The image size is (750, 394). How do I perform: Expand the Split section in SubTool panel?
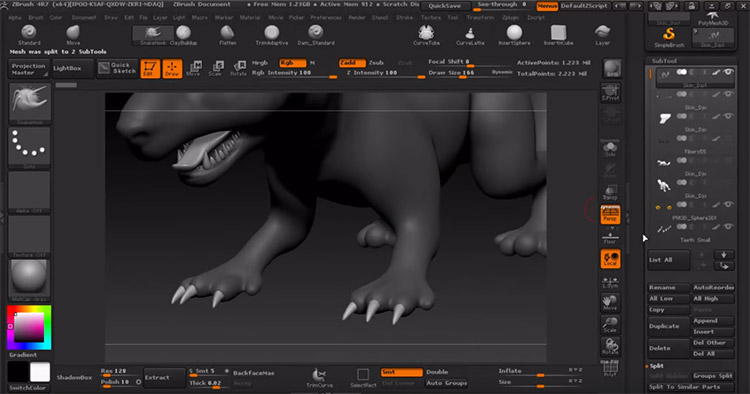656,366
